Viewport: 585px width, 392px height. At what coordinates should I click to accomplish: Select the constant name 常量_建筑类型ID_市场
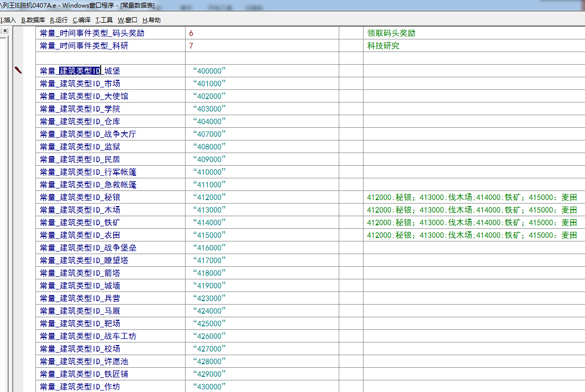coord(80,83)
